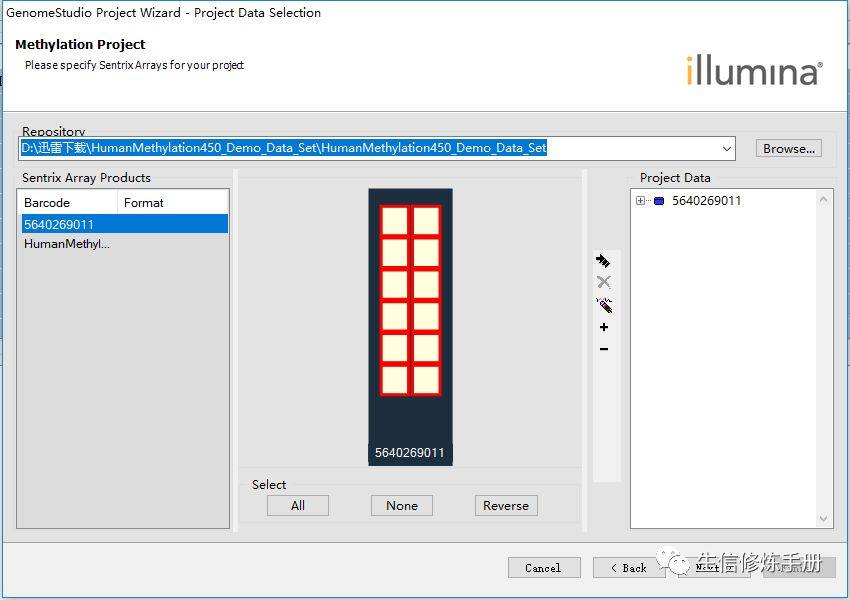The height and width of the screenshot is (600, 850).
Task: Go to previous step with Back button
Action: (x=629, y=567)
